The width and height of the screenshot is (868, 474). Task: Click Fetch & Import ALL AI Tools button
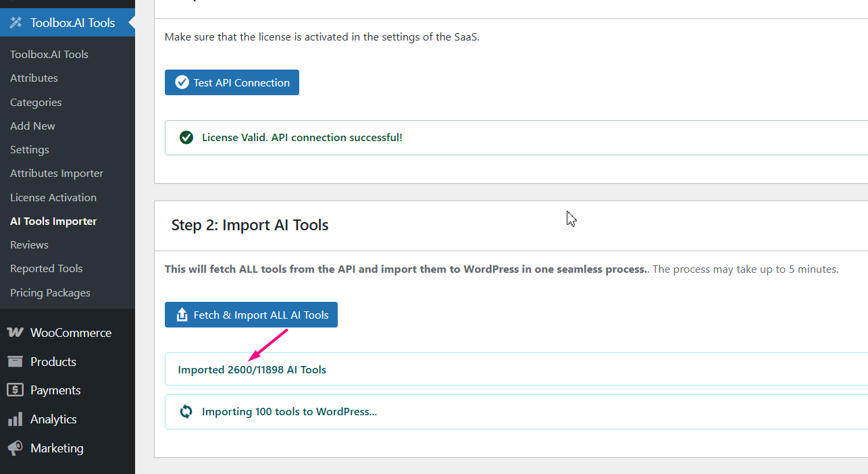tap(251, 315)
